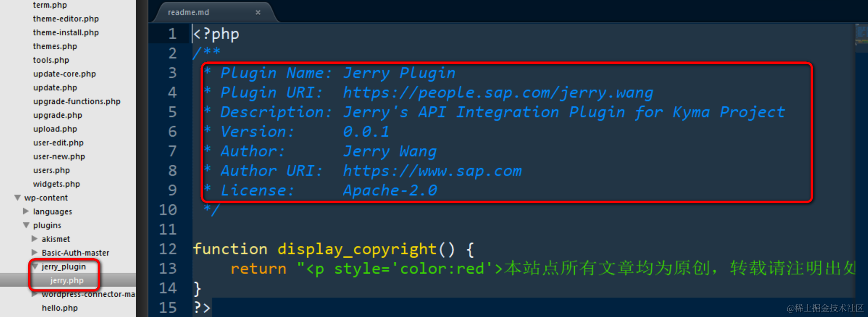Select the plugins folder label
This screenshot has width=868, height=317.
pos(47,225)
